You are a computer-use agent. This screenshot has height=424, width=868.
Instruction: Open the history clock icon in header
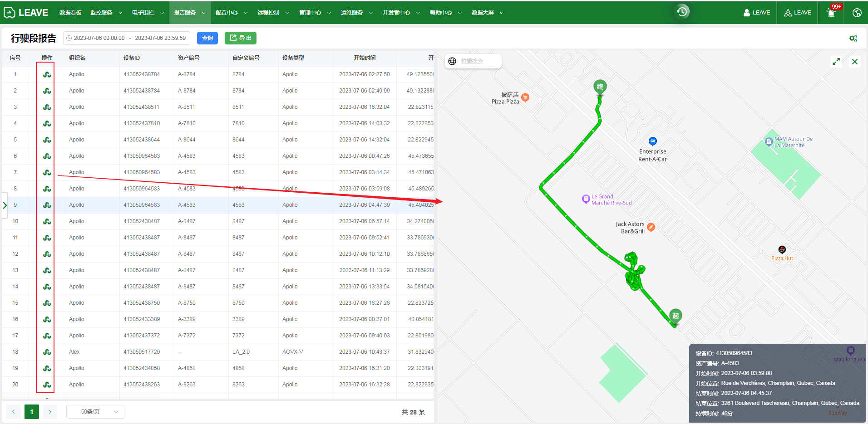pyautogui.click(x=682, y=12)
